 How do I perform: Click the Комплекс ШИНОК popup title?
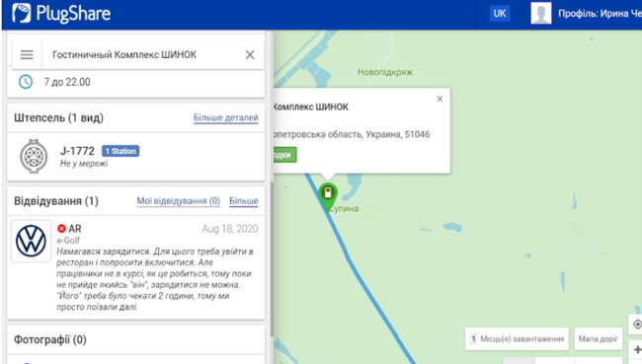point(311,107)
